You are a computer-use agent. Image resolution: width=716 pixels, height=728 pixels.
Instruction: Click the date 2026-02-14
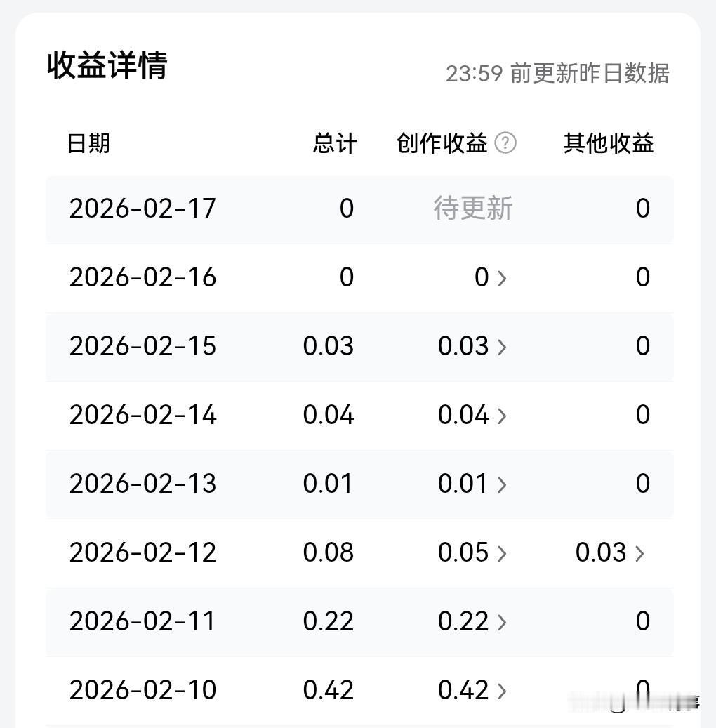click(x=142, y=414)
